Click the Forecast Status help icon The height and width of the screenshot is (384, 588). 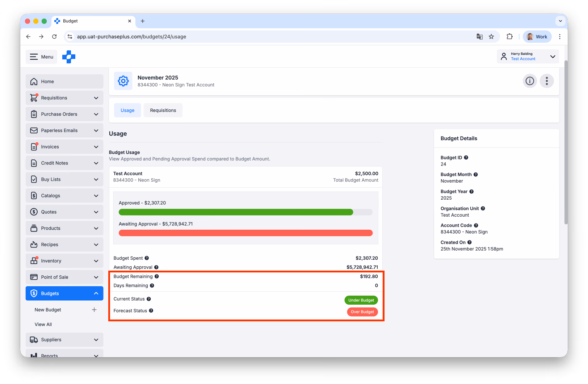[x=151, y=310]
